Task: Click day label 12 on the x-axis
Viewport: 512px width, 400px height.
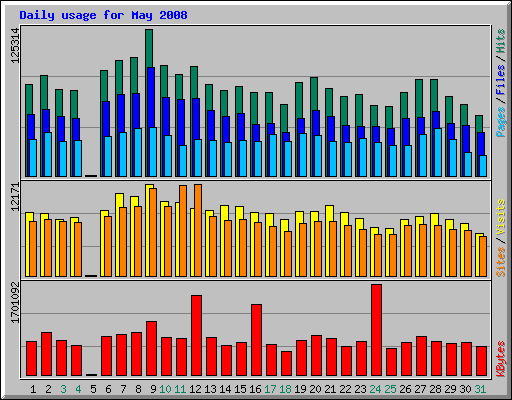Action: click(x=195, y=389)
